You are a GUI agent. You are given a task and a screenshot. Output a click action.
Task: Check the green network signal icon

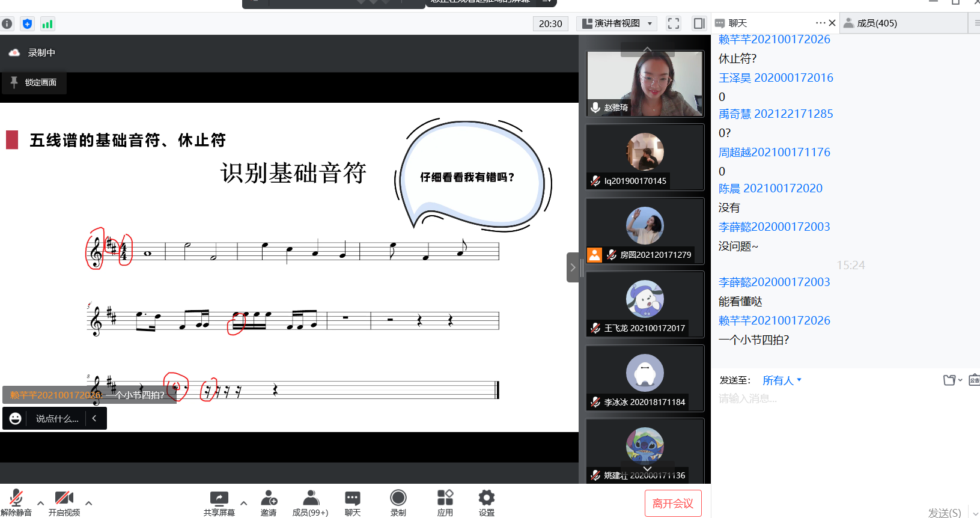coord(47,24)
